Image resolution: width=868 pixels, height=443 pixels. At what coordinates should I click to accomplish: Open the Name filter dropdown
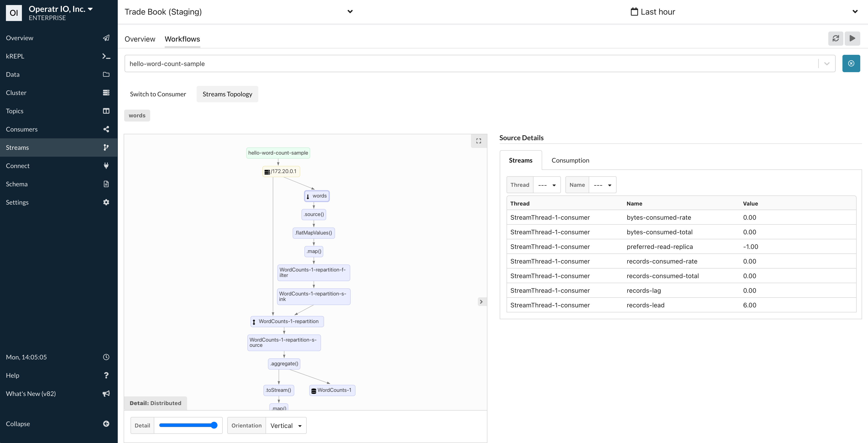click(x=602, y=185)
